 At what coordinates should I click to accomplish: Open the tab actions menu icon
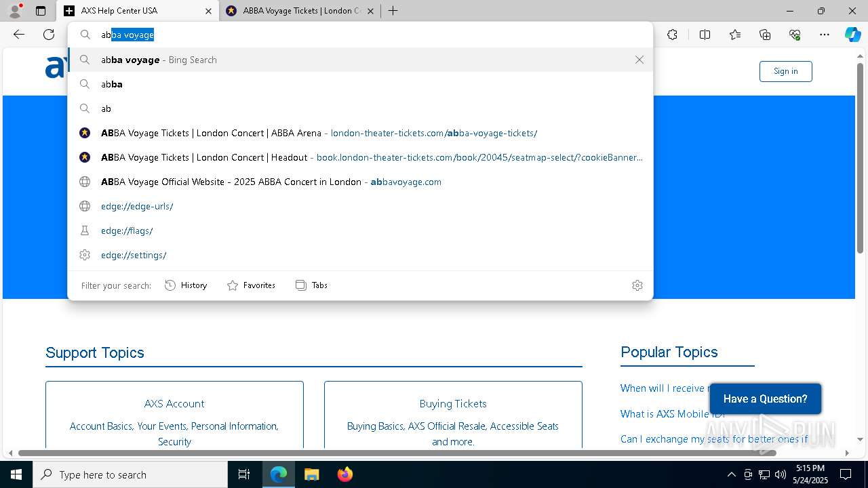(41, 11)
